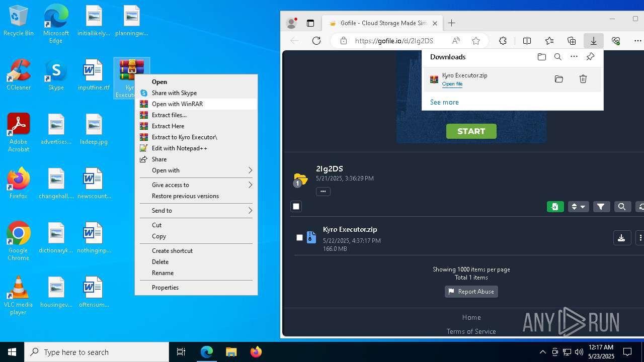Screen dimensions: 644x362
Task: Open 2lg2DS folder options ellipsis
Action: point(323,191)
